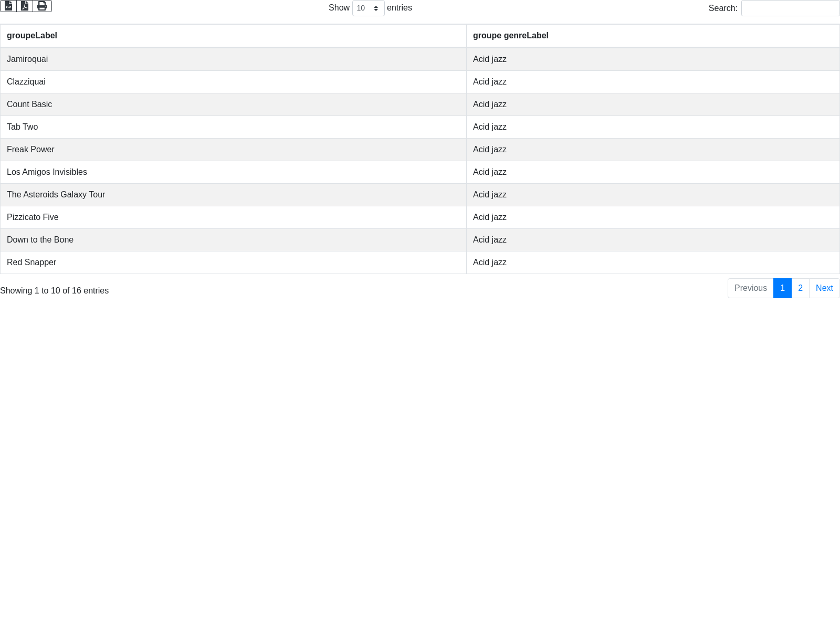Click the Tab Two entry
The height and width of the screenshot is (630, 840).
click(23, 127)
